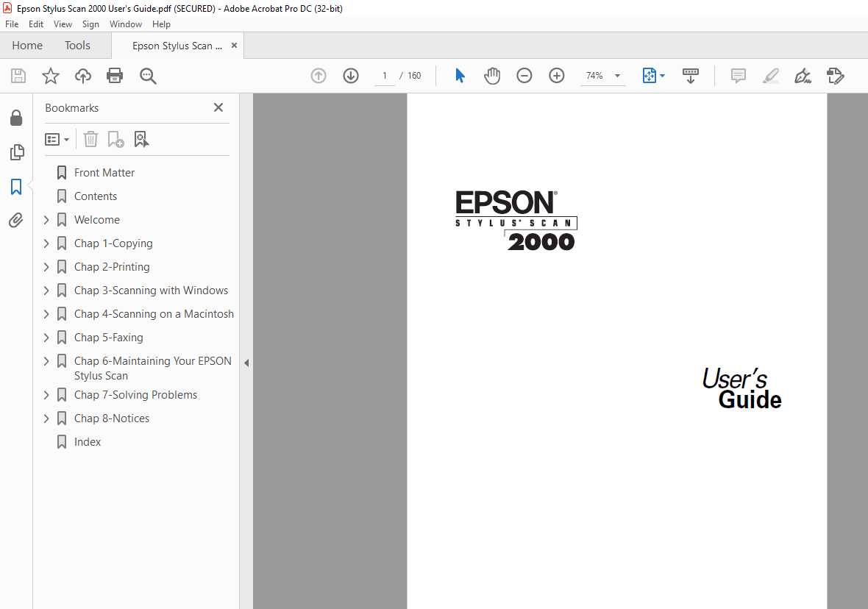Zoom out with the minus icon

[x=524, y=76]
